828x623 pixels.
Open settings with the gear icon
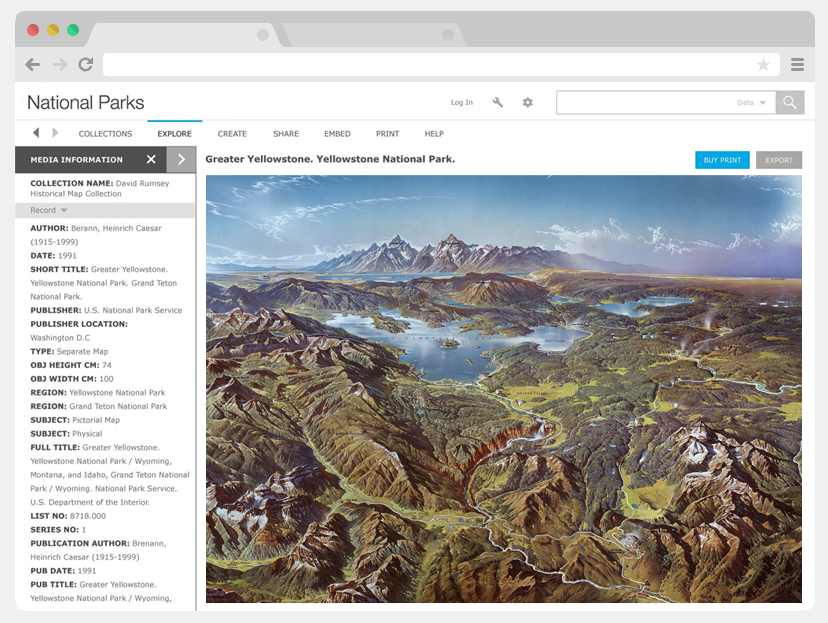pyautogui.click(x=528, y=102)
